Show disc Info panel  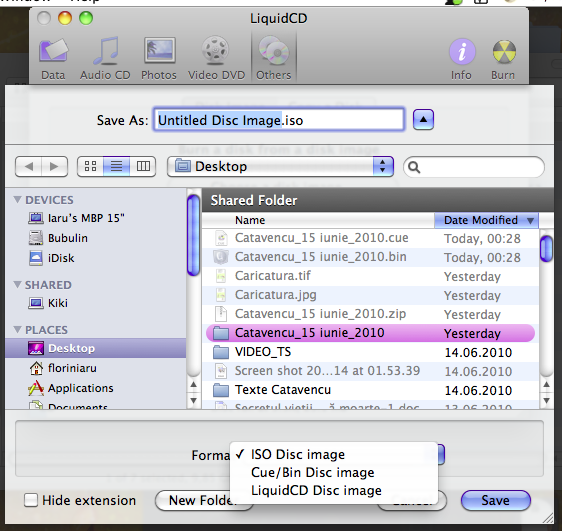point(461,59)
